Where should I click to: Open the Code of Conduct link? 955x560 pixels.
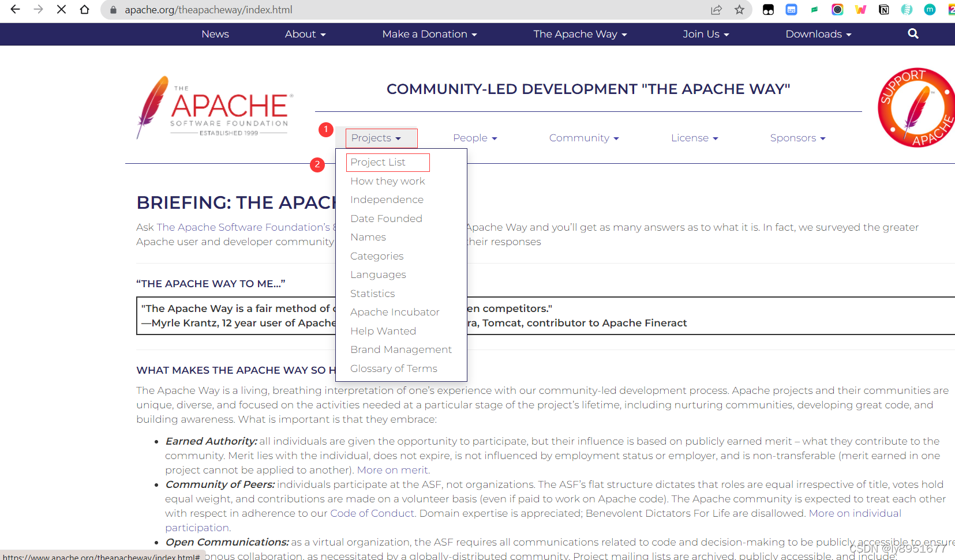[x=372, y=513]
